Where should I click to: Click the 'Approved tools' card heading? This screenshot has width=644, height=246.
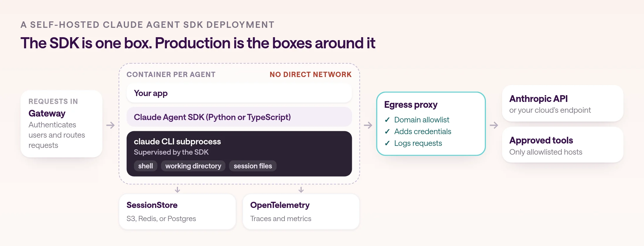point(541,140)
